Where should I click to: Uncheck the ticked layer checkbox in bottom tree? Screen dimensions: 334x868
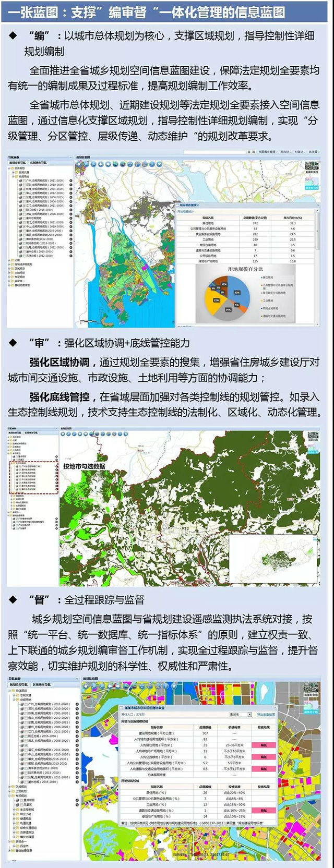pos(26,745)
